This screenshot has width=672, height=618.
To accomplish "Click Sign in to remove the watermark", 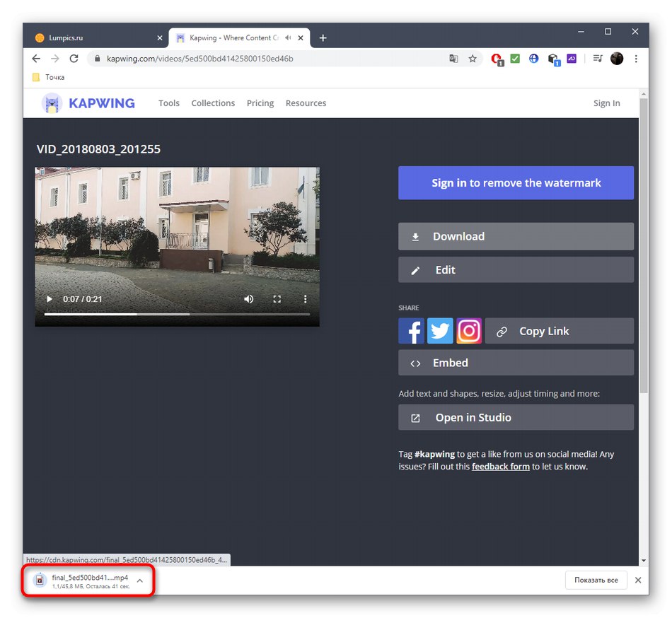I will [516, 183].
